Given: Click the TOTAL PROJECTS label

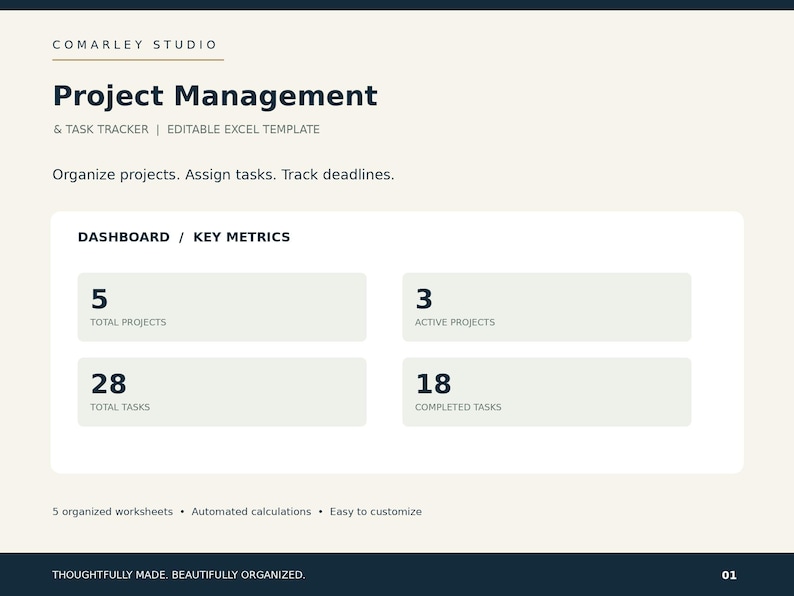Looking at the screenshot, I should coord(128,323).
